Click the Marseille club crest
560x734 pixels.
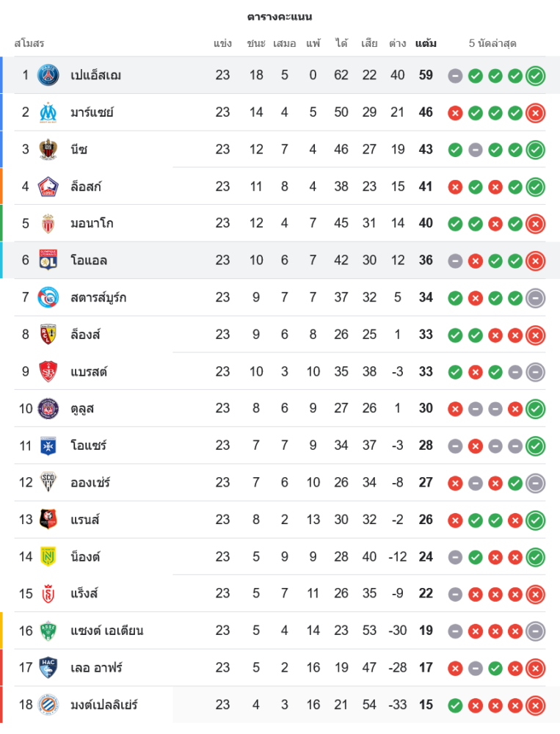click(48, 112)
